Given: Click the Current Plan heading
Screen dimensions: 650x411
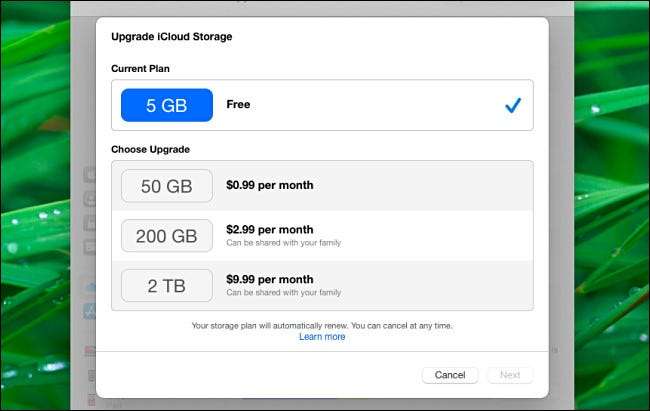Looking at the screenshot, I should 145,68.
